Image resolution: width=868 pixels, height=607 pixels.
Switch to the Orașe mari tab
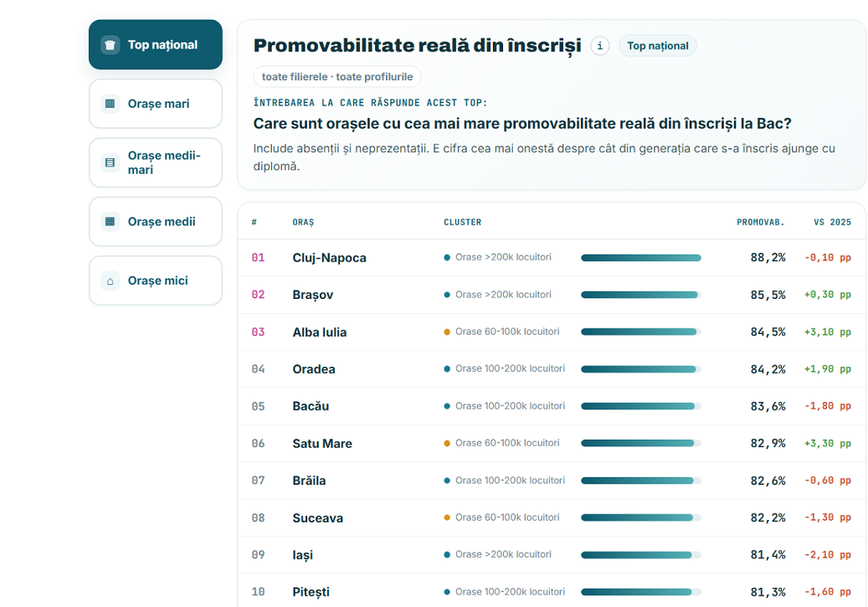156,104
